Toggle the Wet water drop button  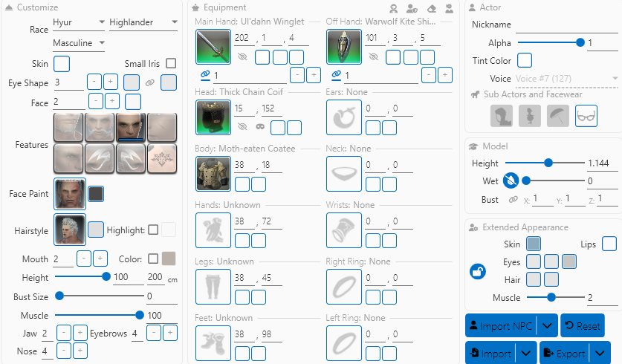pyautogui.click(x=511, y=181)
